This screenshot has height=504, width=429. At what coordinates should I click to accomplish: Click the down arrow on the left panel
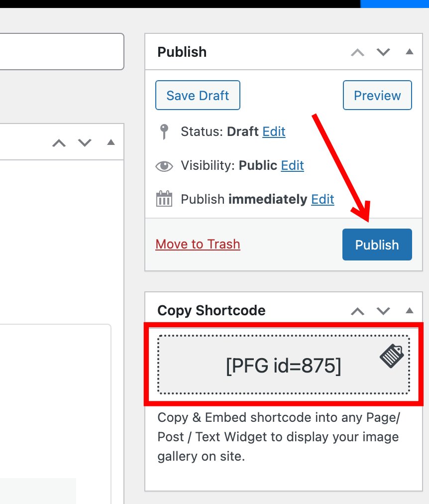(x=85, y=142)
